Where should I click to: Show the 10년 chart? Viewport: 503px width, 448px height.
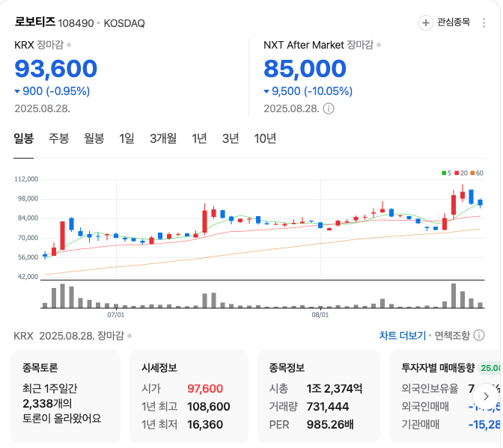click(x=265, y=138)
